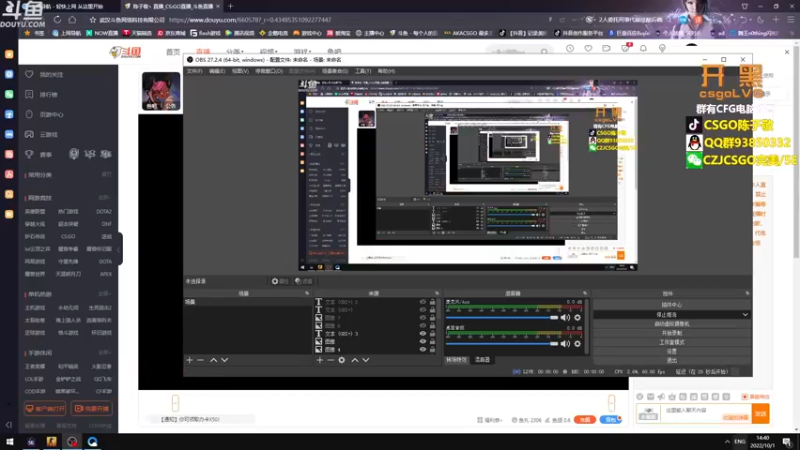This screenshot has width=800, height=450.
Task: Open settings gear for 桌面音频 mixer channel
Action: (x=578, y=344)
